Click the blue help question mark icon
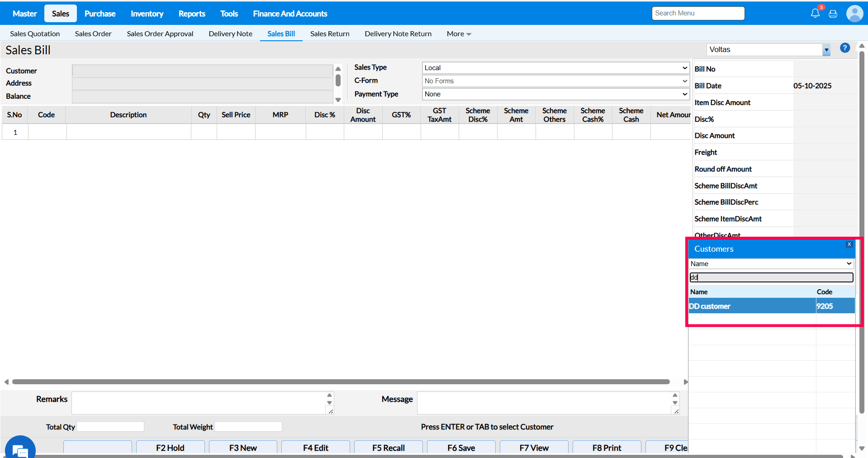Viewport: 868px width, 458px height. tap(844, 48)
